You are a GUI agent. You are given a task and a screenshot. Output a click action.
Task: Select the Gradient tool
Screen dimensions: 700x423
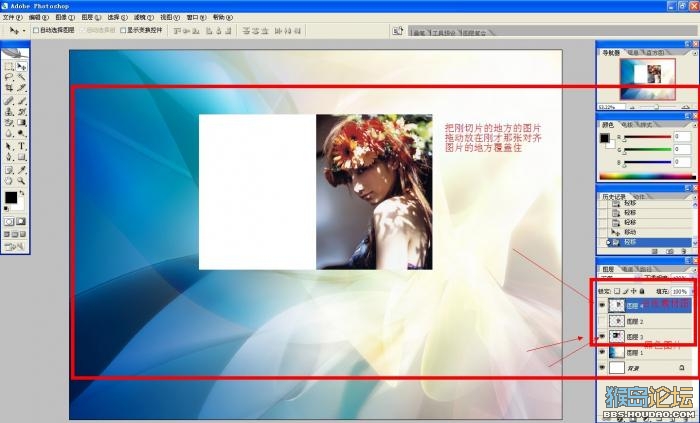pyautogui.click(x=21, y=122)
